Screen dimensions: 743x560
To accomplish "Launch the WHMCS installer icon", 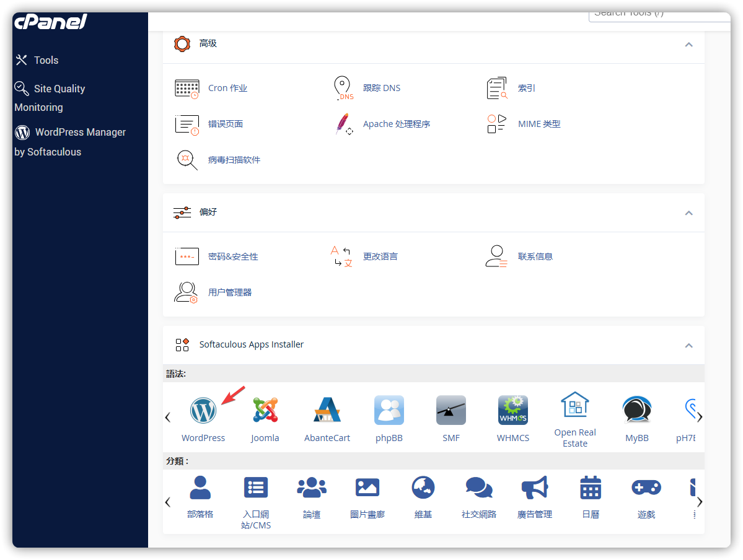I will (512, 410).
